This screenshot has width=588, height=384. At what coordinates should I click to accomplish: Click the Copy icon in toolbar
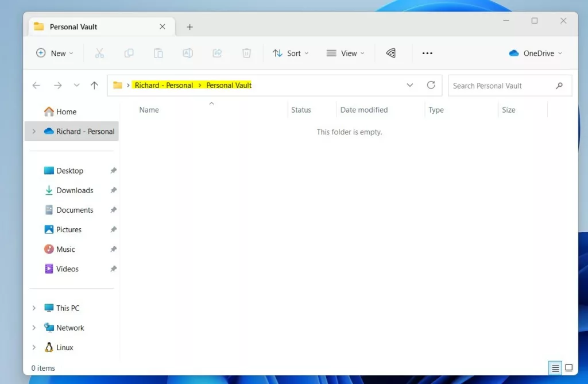point(129,53)
